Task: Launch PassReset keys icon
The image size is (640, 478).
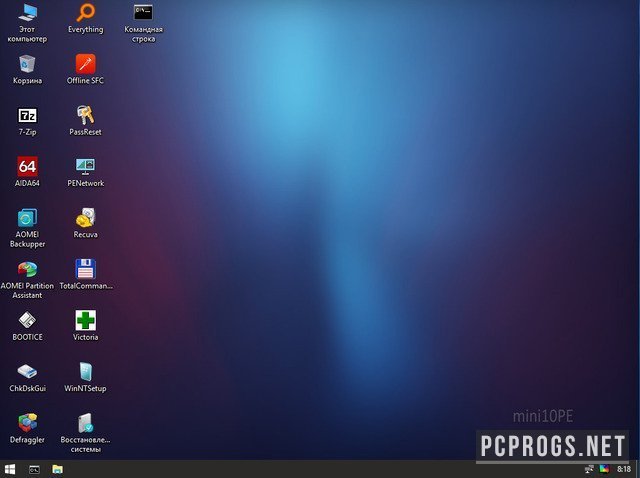Action: coord(85,121)
